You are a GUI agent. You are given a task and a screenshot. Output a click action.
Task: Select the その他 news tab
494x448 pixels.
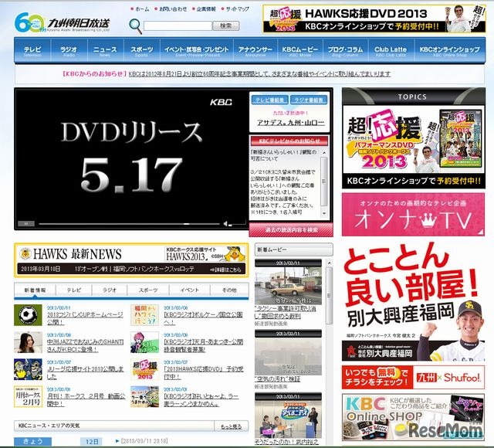[x=229, y=290]
